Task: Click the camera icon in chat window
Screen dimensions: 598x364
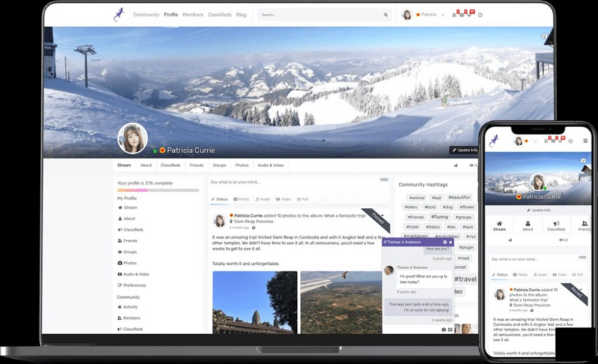Action: coord(443,330)
